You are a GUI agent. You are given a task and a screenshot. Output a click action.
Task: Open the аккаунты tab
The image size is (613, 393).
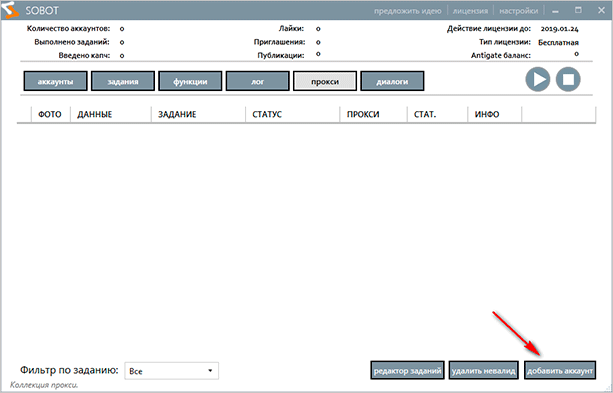[x=56, y=81]
